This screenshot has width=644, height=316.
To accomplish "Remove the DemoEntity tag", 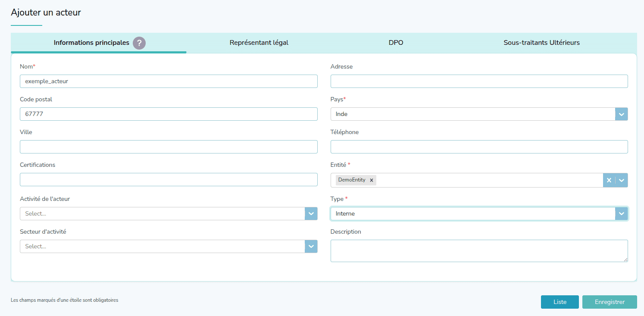I will coord(371,180).
